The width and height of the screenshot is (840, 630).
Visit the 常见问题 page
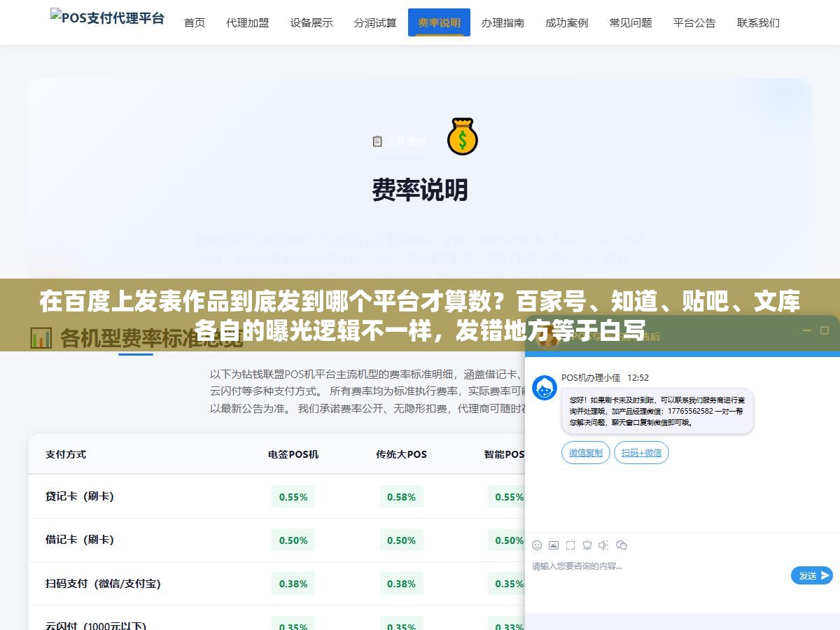[631, 22]
